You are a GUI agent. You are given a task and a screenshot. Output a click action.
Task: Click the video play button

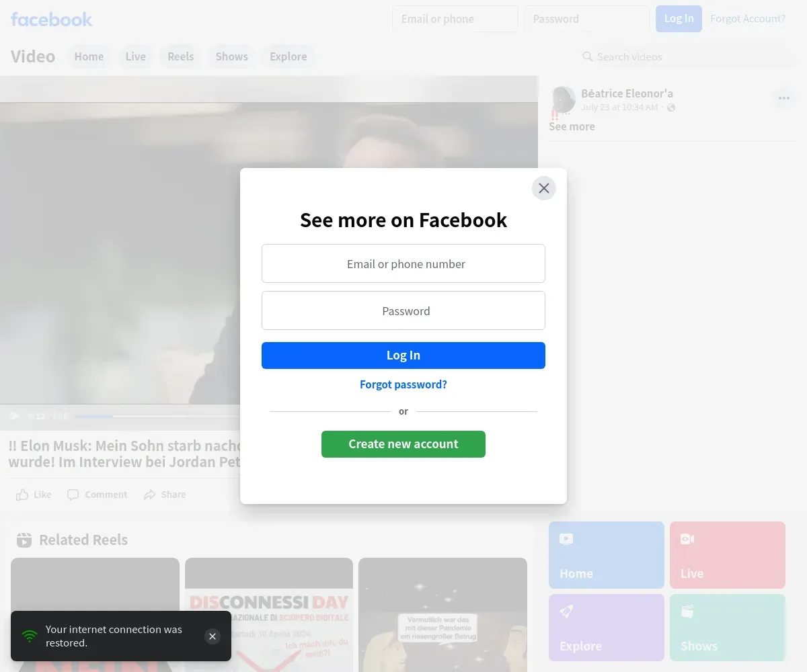(15, 417)
